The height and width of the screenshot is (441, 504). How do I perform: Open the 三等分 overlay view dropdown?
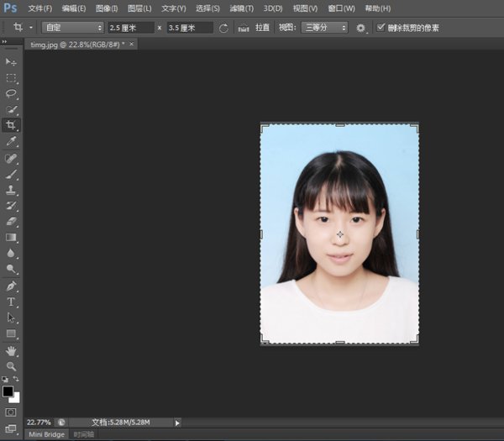tap(324, 28)
